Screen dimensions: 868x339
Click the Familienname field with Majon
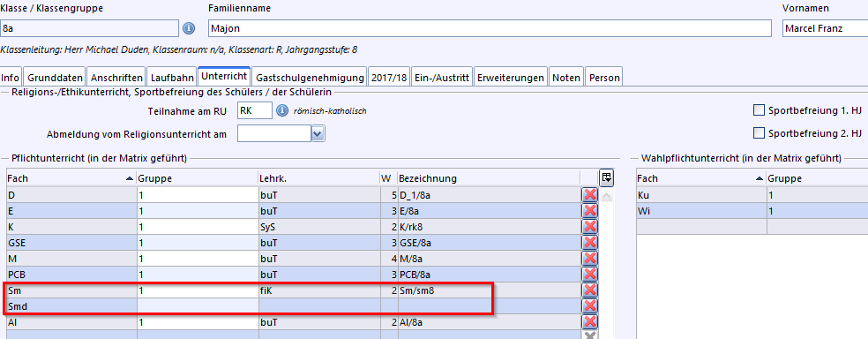[x=490, y=28]
